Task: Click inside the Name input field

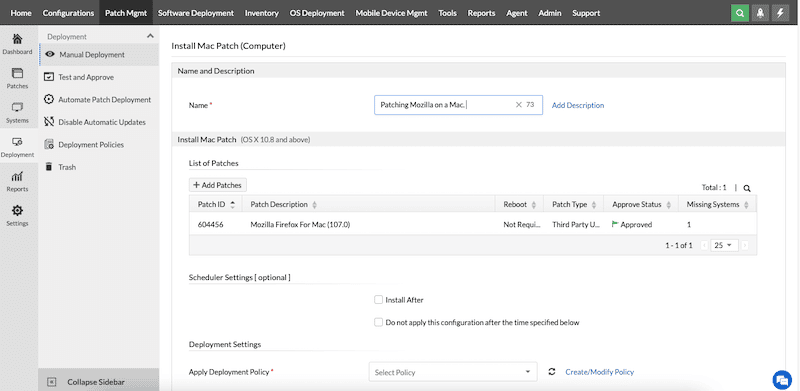Action: [x=458, y=105]
